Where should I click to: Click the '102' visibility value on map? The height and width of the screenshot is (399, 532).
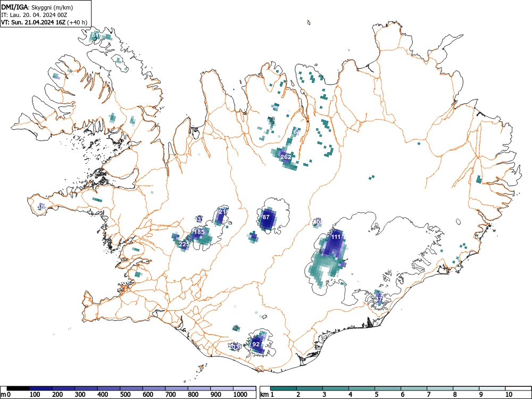pos(318,222)
